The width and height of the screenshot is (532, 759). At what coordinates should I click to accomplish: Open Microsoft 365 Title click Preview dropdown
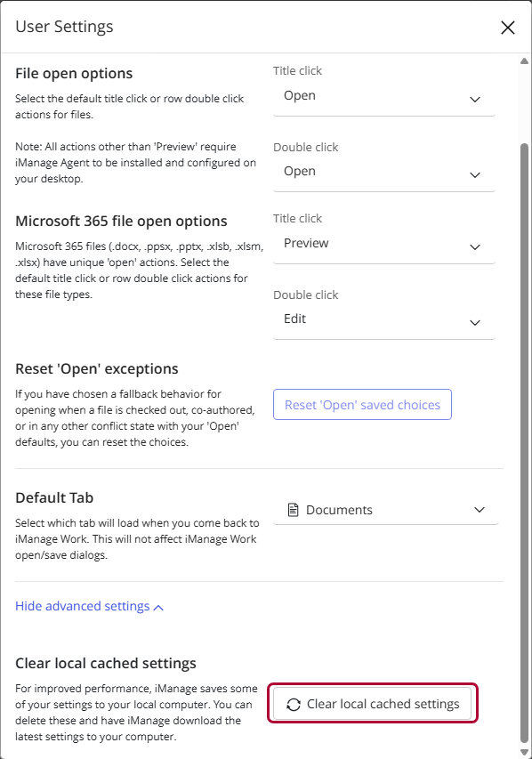click(x=383, y=246)
